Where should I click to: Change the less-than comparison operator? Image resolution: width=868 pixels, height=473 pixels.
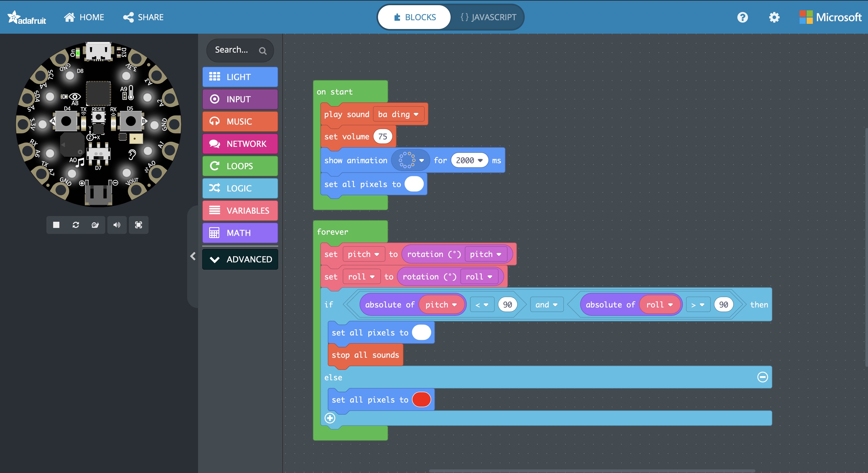tap(482, 305)
